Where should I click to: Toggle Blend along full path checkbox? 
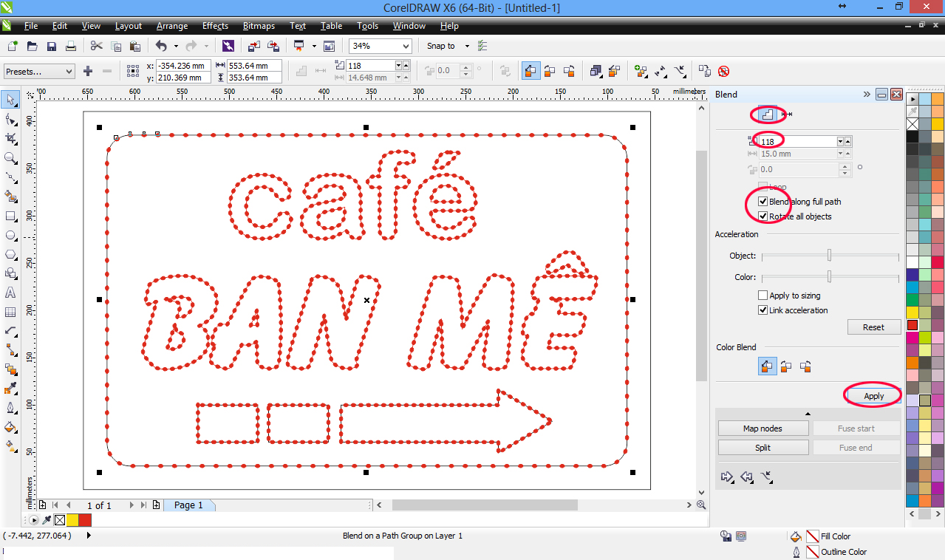pos(763,202)
